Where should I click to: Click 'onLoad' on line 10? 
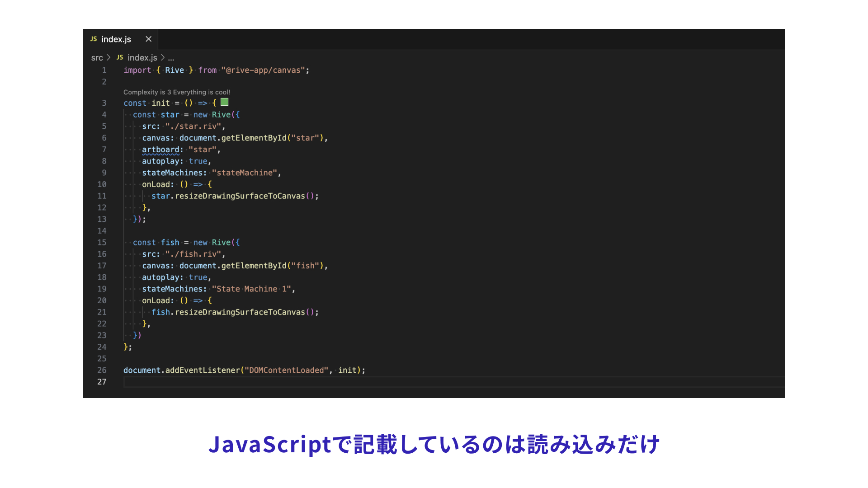pos(156,184)
